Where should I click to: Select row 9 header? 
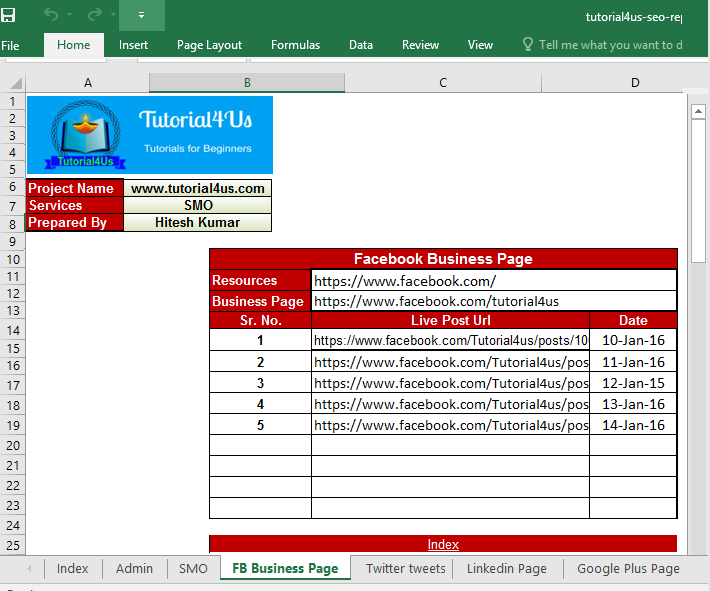13,241
